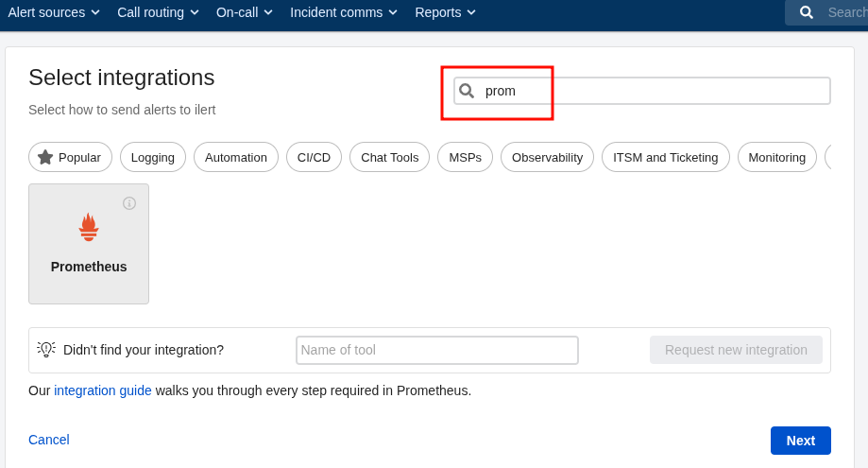868x468 pixels.
Task: Filter by Automation category
Action: tap(236, 157)
